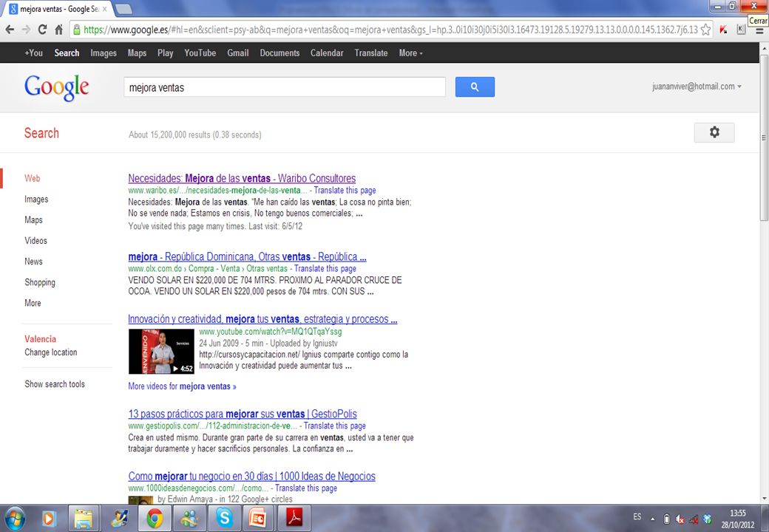Click the Google logo
Image resolution: width=769 pixels, height=532 pixels.
coord(56,88)
